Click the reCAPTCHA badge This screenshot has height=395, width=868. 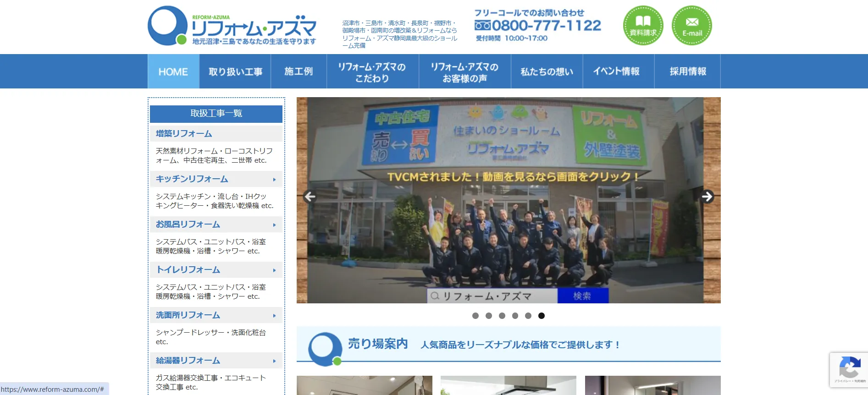(849, 369)
